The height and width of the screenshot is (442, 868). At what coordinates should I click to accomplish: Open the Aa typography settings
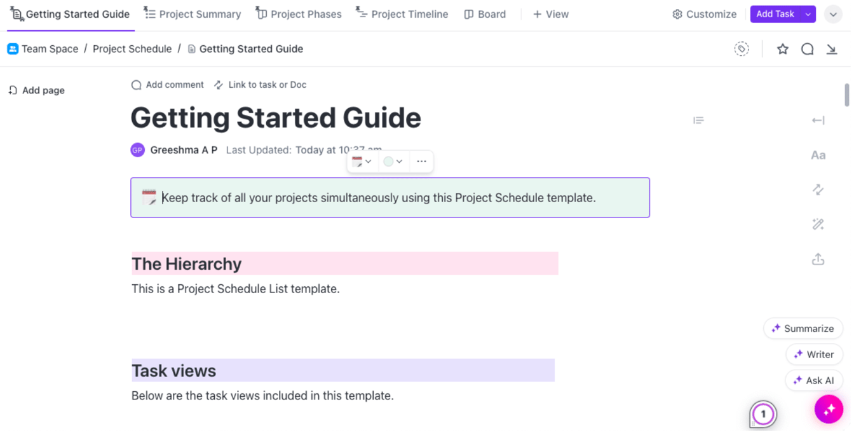pyautogui.click(x=818, y=155)
